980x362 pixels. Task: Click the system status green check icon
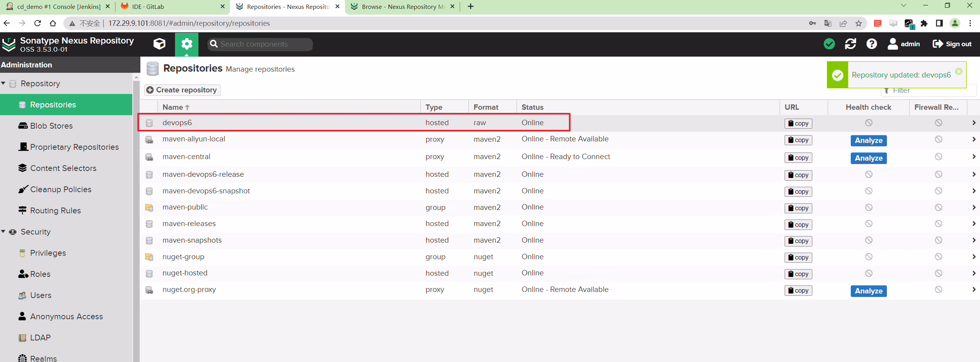[x=829, y=44]
